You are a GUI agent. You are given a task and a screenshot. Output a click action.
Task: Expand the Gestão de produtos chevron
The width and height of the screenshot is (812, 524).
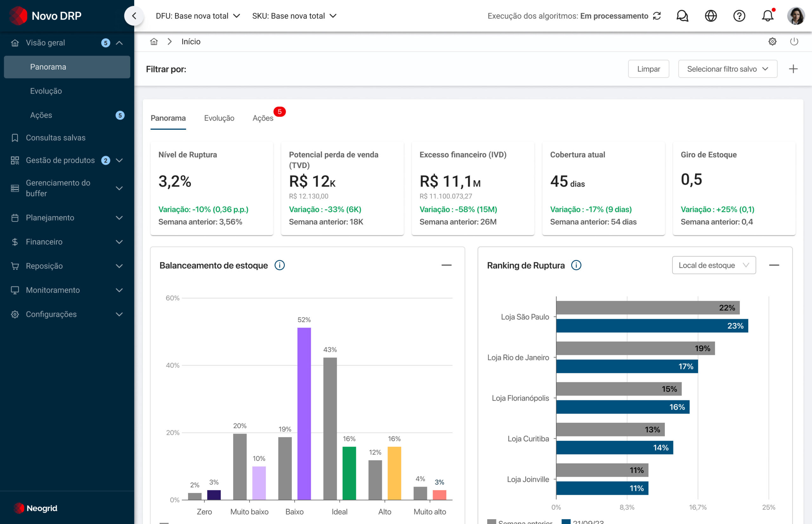[119, 160]
